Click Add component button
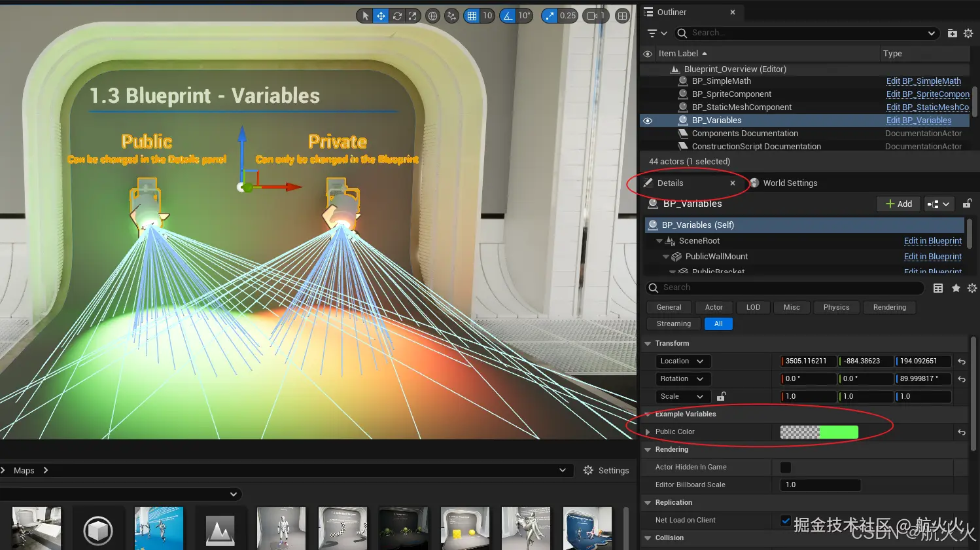This screenshot has width=980, height=550. 899,204
